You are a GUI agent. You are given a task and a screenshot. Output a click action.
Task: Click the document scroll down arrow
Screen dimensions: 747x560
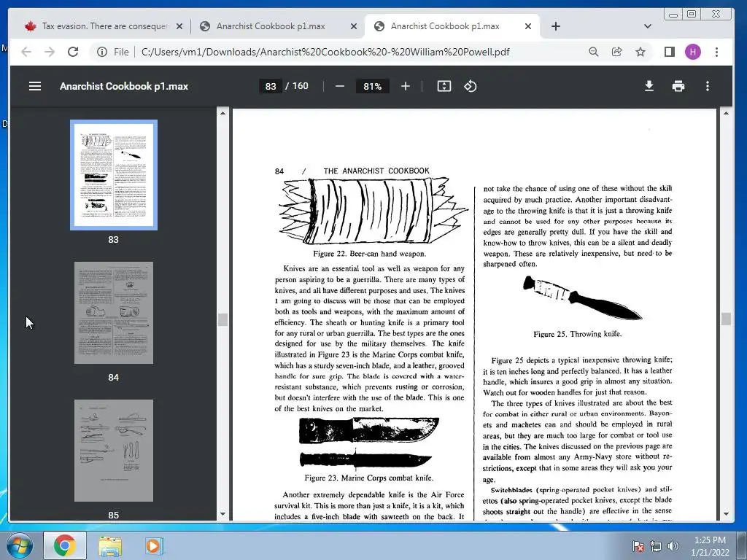click(x=726, y=514)
